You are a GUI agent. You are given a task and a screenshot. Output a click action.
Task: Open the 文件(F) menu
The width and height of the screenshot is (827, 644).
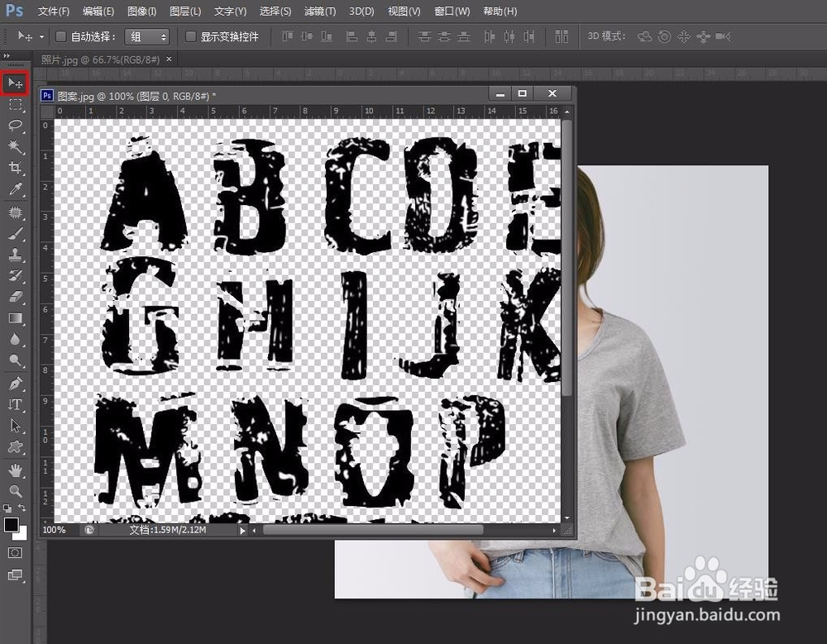point(53,11)
